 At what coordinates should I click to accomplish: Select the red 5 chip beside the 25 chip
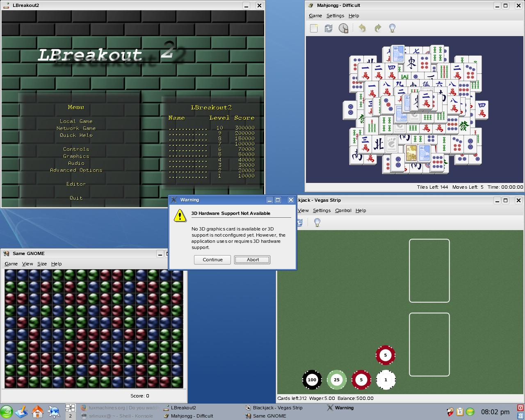tap(361, 380)
